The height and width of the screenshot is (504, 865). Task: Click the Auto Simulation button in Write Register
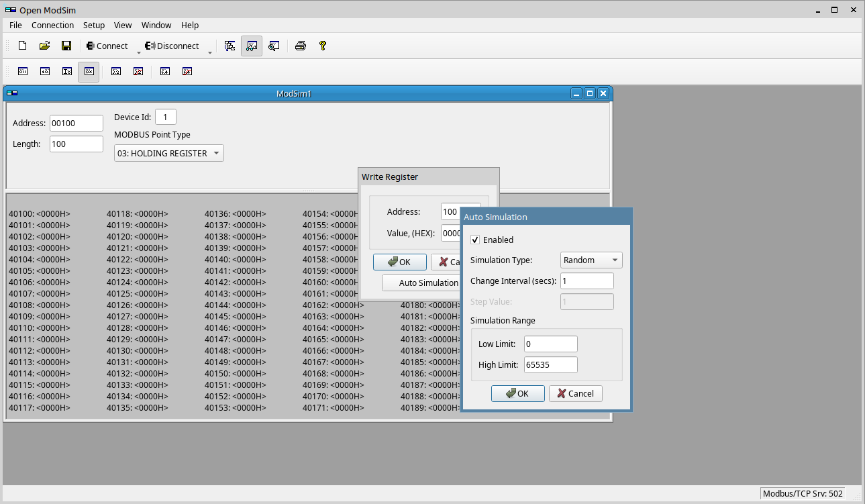(421, 283)
